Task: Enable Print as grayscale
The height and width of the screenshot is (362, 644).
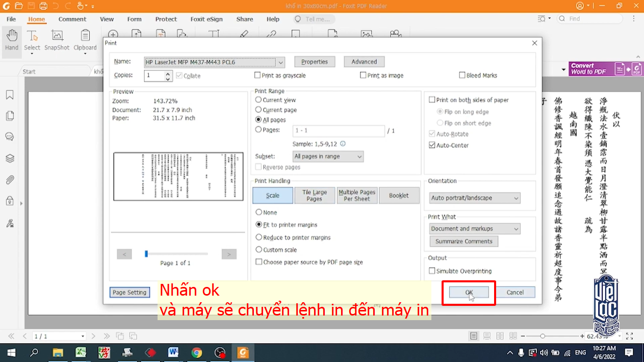Action: [x=257, y=76]
